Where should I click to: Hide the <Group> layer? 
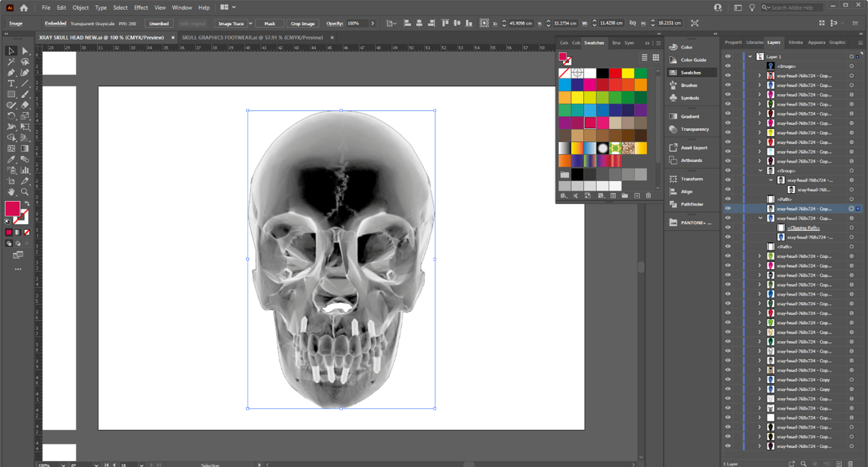pyautogui.click(x=728, y=170)
